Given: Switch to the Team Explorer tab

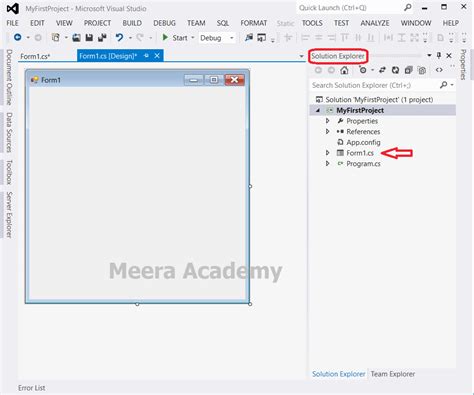Looking at the screenshot, I should click(393, 374).
